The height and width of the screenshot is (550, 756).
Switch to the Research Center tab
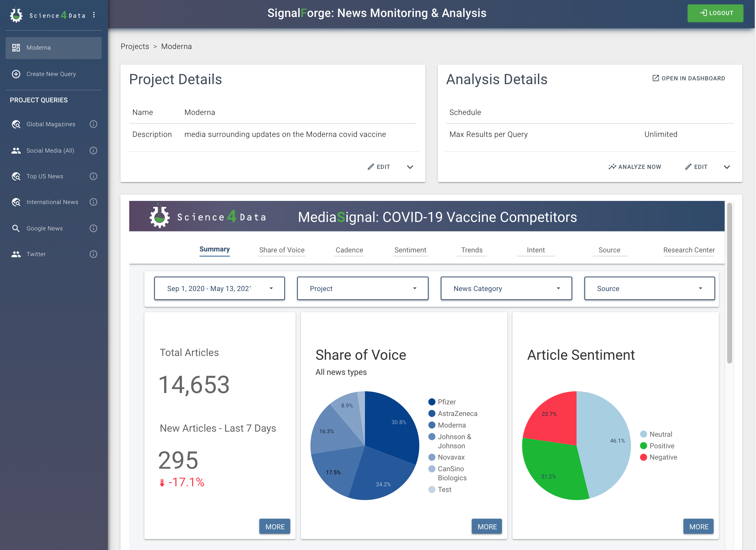coord(689,250)
